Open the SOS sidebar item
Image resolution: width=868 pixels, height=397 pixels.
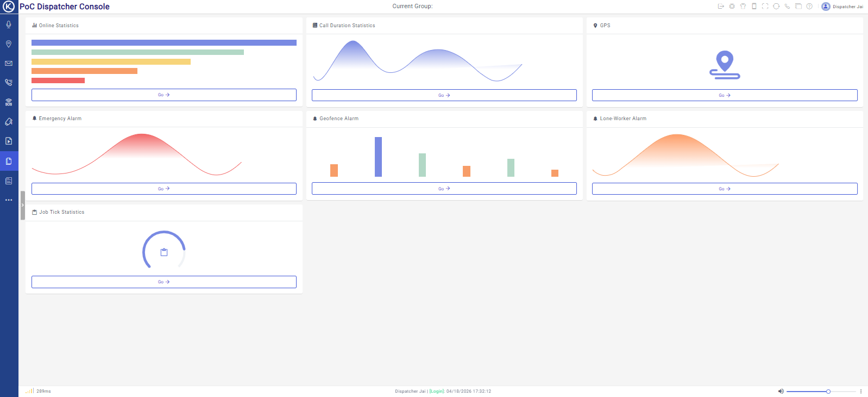click(x=9, y=102)
